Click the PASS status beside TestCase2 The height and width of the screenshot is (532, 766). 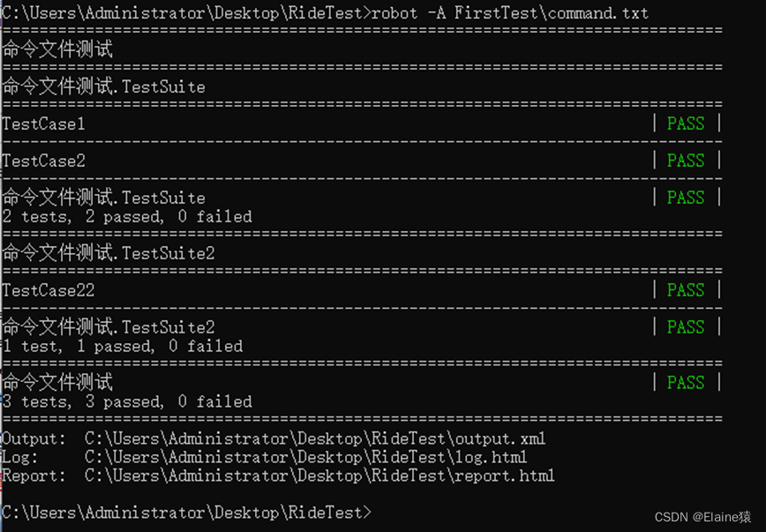686,161
